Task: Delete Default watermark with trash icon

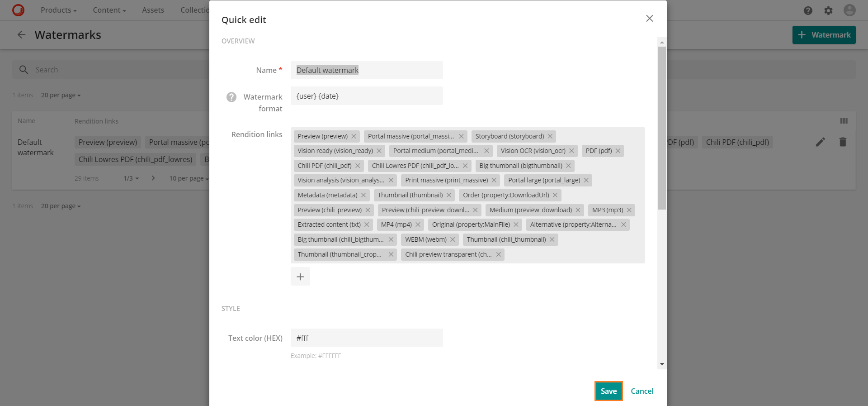Action: coord(843,142)
